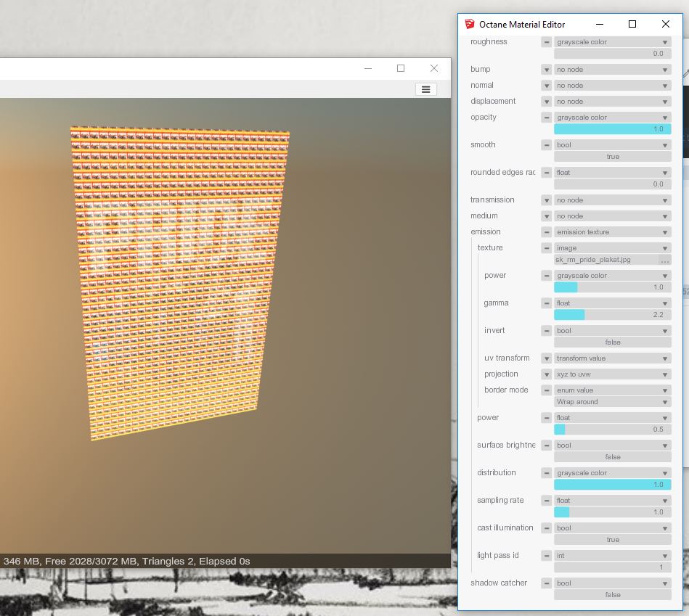Minimize the Octane Material Editor window
The height and width of the screenshot is (616, 689).
[x=600, y=24]
